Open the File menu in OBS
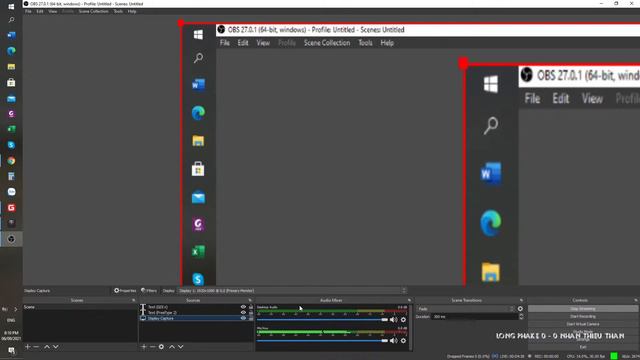 tap(28, 11)
